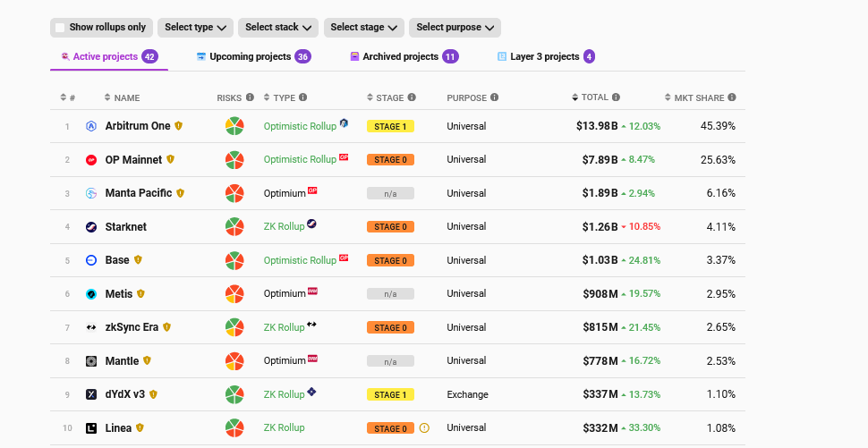Open the Manta Pacific project link
Viewport: 868px width, 448px height.
pos(139,193)
